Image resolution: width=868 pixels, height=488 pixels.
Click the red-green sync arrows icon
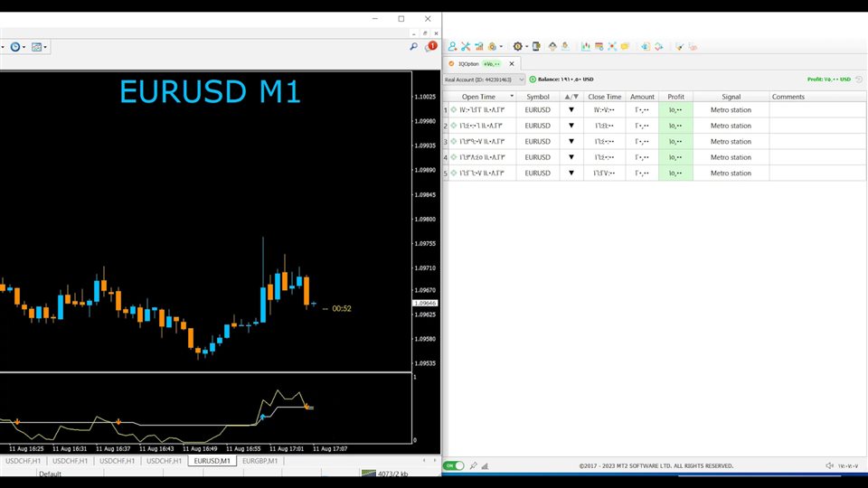pyautogui.click(x=659, y=46)
